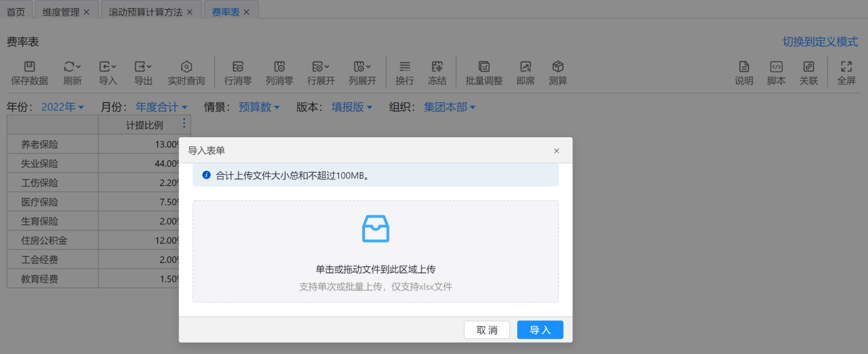Click the 取消 cancel button

click(487, 330)
